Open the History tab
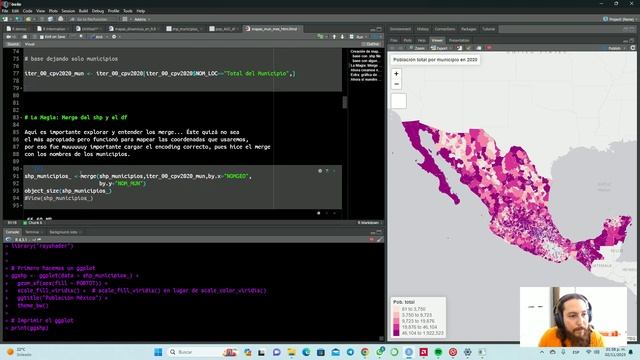The width and height of the screenshot is (640, 360). point(423,29)
